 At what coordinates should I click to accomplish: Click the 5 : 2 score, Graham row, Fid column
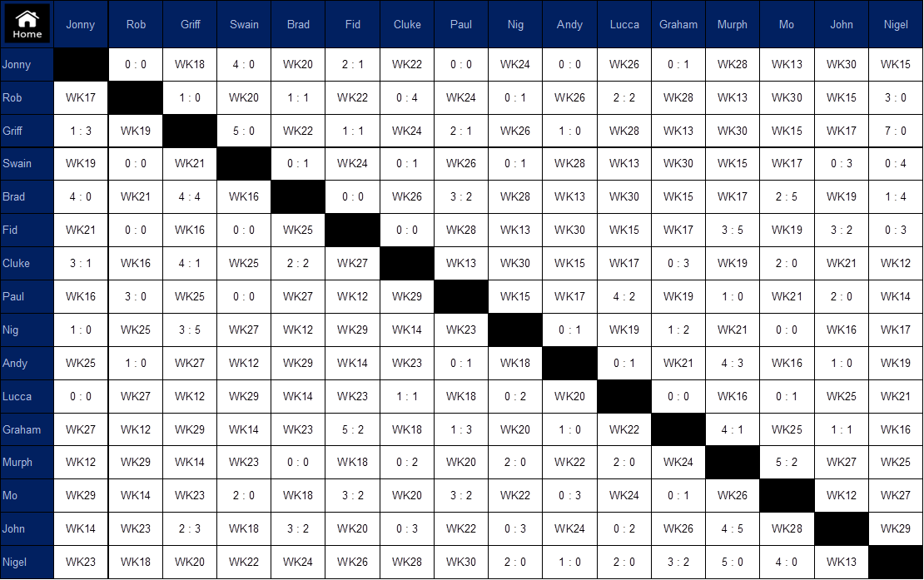point(352,430)
